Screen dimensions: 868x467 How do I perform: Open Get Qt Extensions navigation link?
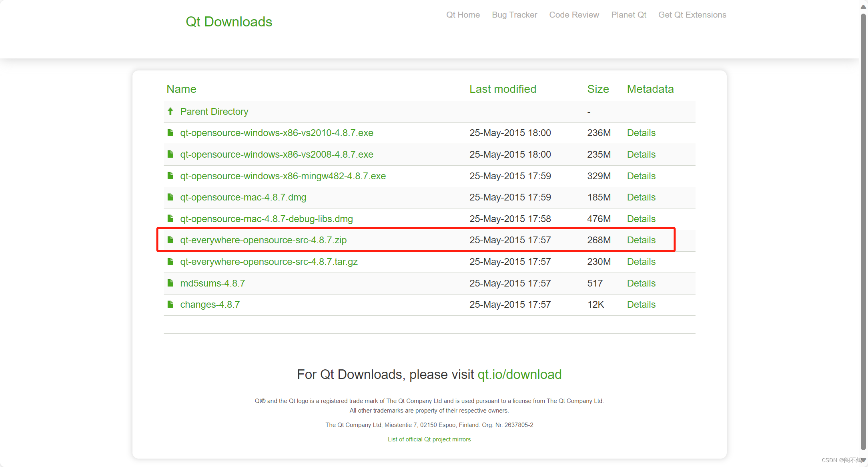(x=692, y=15)
